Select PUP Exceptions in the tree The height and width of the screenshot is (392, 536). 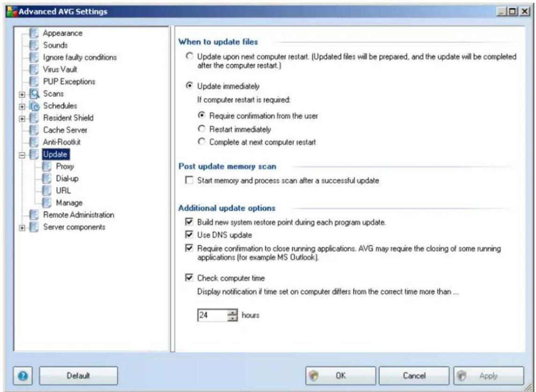click(69, 81)
